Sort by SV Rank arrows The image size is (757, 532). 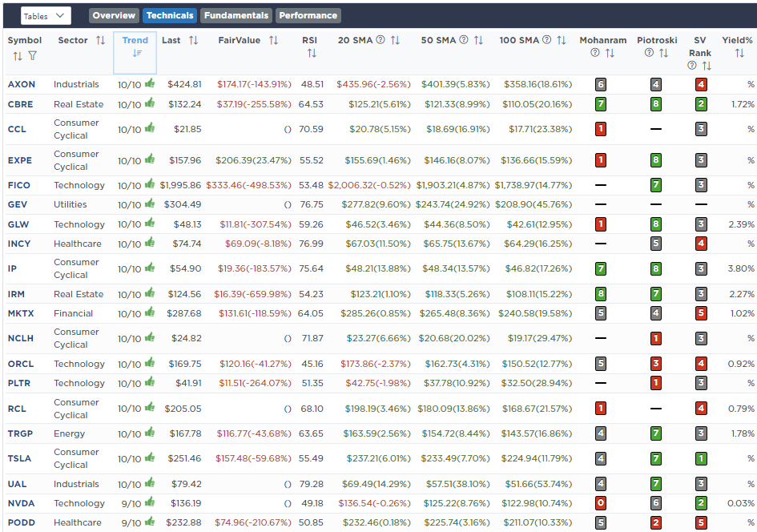707,66
